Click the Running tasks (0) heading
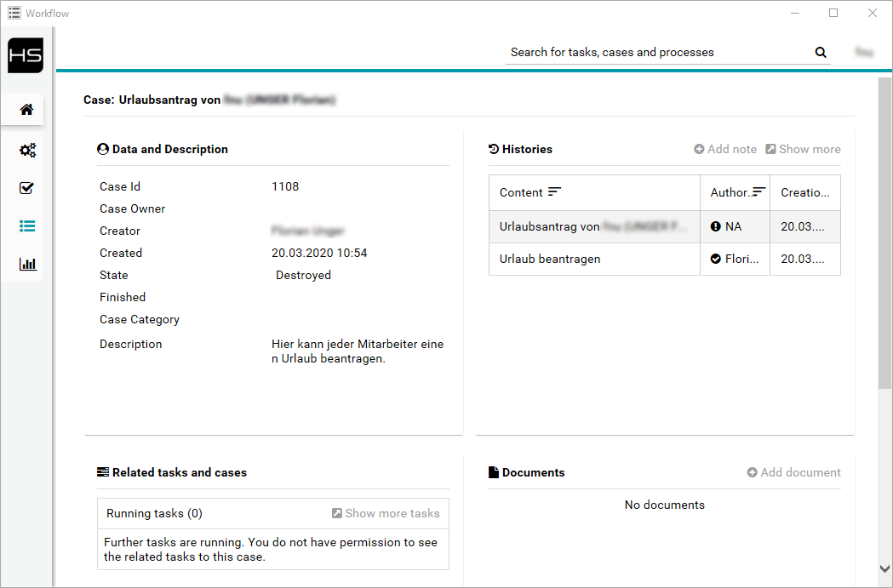Screen dimensions: 893x588 tap(154, 513)
